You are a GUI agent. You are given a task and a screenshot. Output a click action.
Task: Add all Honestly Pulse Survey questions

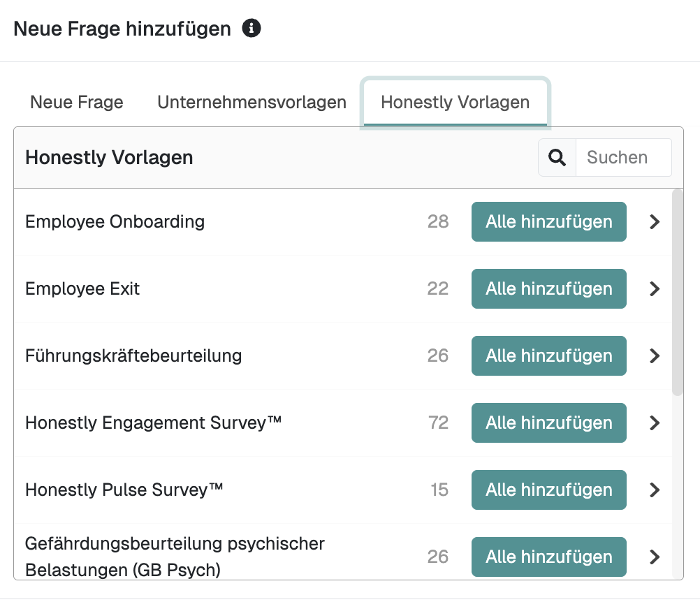coord(548,490)
